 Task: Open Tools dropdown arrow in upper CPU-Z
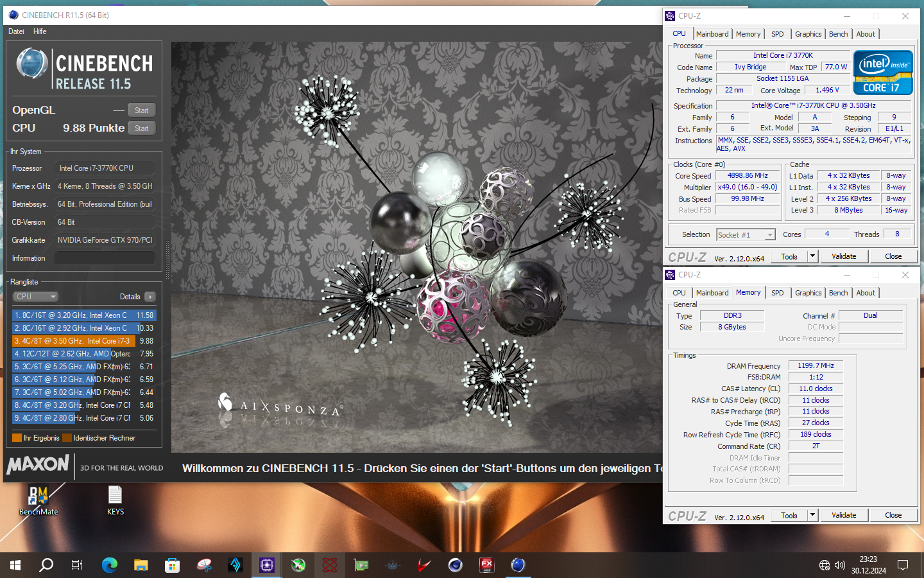(812, 256)
